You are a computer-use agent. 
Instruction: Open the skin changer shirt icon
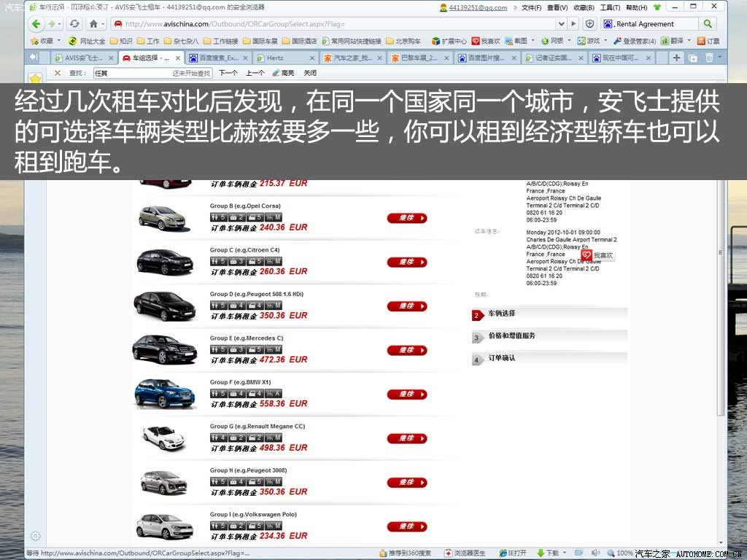click(657, 7)
